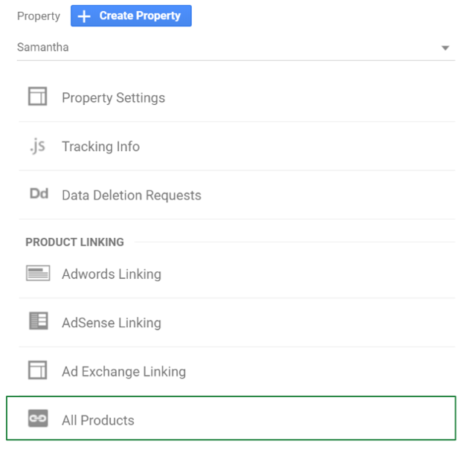The width and height of the screenshot is (464, 450).
Task: Open Property Settings menu item
Action: click(237, 97)
